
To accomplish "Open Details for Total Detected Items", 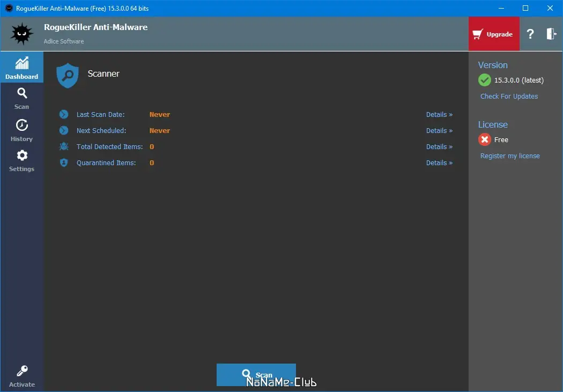I will coord(439,146).
